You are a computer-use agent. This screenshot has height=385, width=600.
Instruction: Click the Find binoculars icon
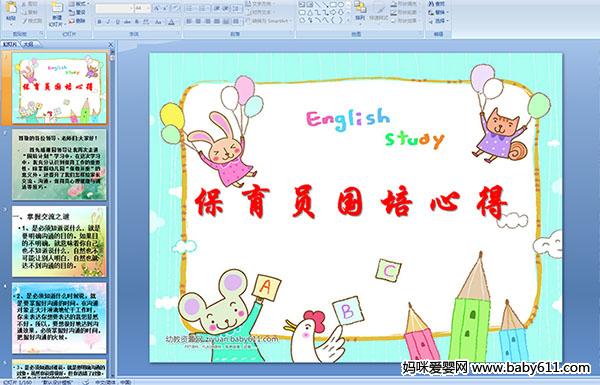(x=437, y=4)
